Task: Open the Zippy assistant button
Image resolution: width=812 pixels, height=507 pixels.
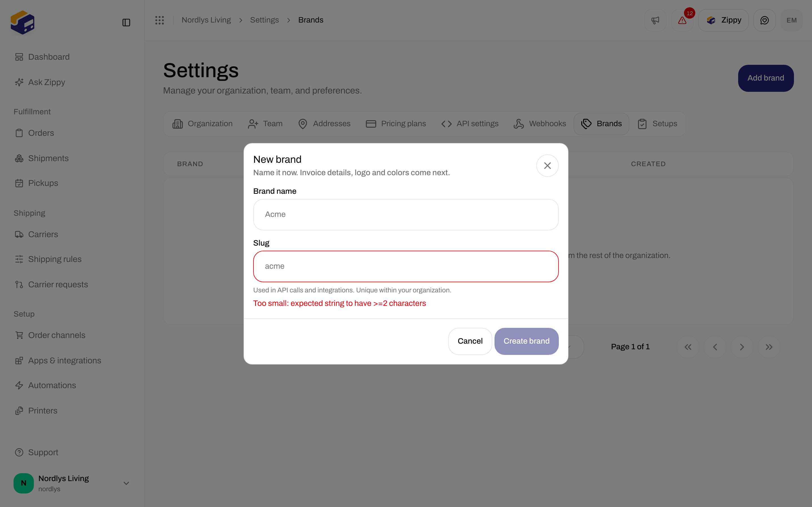Action: [x=723, y=20]
